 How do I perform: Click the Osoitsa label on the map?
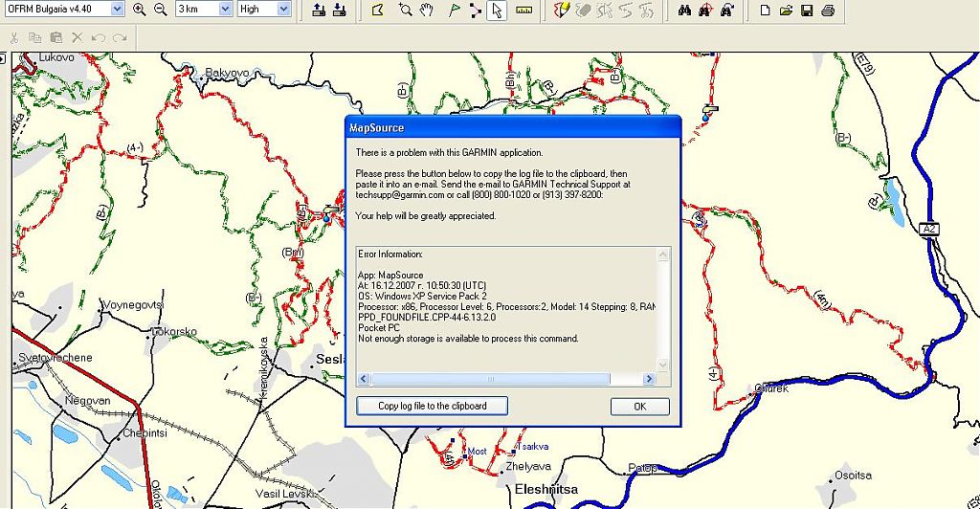[x=853, y=476]
